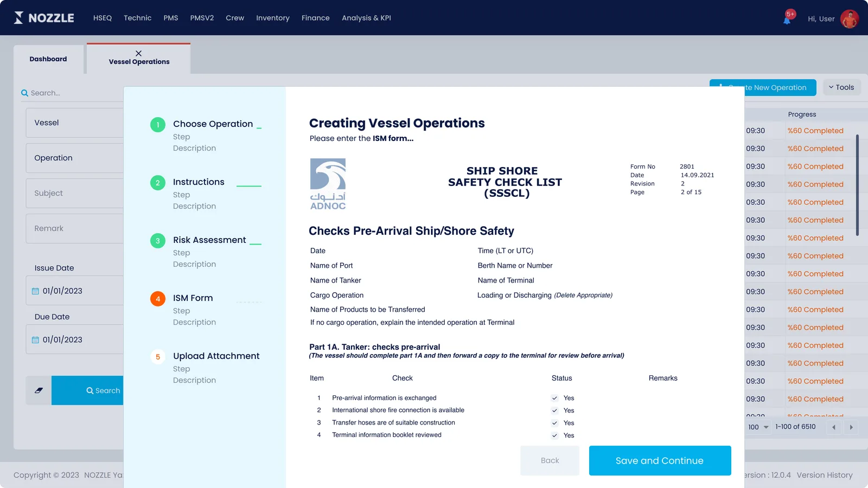This screenshot has width=868, height=488.
Task: Click the 'Name of Tanker' field label
Action: [x=335, y=280]
